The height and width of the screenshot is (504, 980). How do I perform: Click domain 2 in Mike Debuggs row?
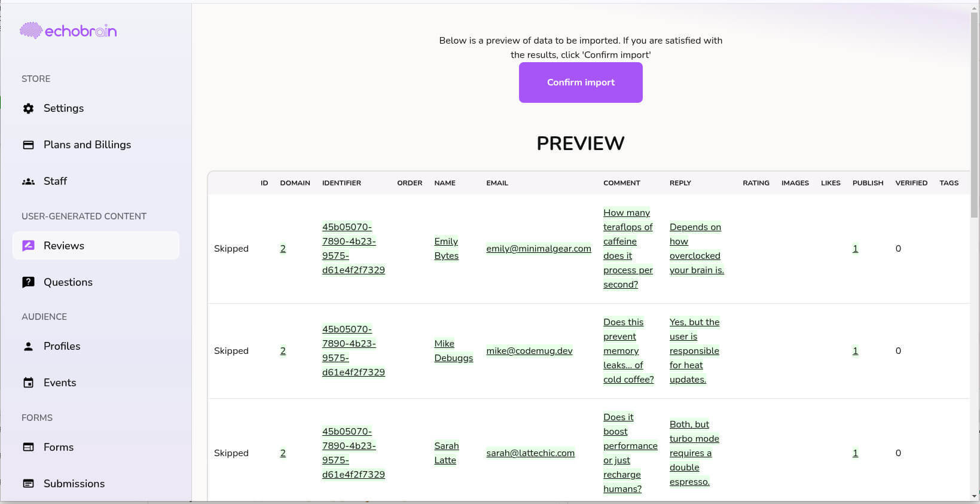(283, 351)
